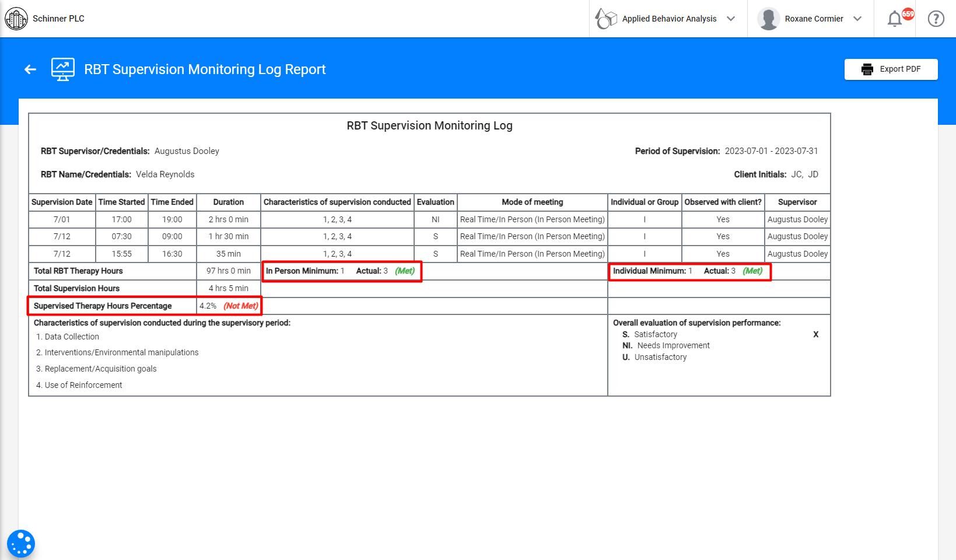956x560 pixels.
Task: Click Roxane Cormier's avatar picture
Action: (x=768, y=19)
